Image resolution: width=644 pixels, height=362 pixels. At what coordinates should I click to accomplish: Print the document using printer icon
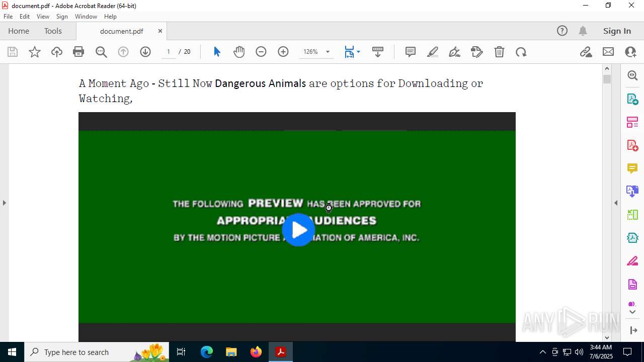pos(78,52)
